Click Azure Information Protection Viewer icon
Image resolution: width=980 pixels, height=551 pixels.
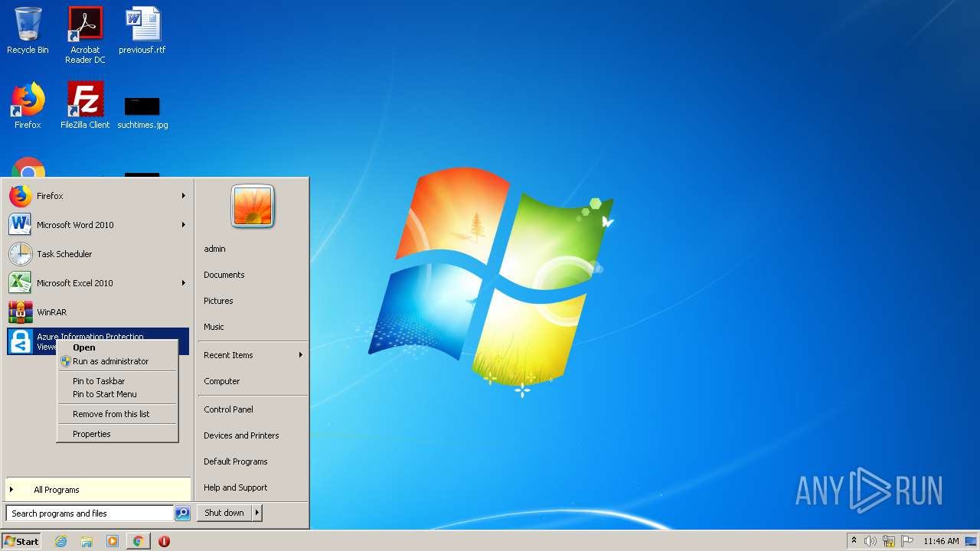coord(21,341)
